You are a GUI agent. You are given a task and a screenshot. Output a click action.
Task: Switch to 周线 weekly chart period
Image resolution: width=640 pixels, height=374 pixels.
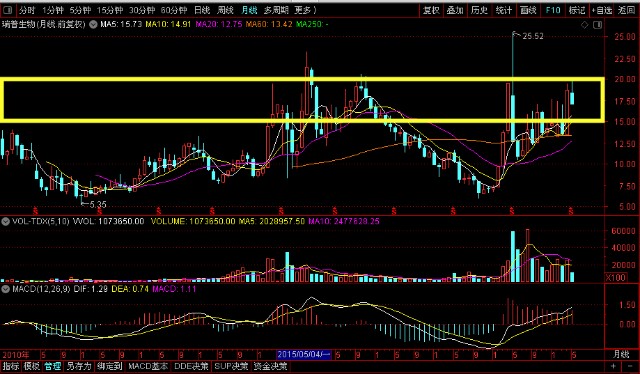coord(225,10)
